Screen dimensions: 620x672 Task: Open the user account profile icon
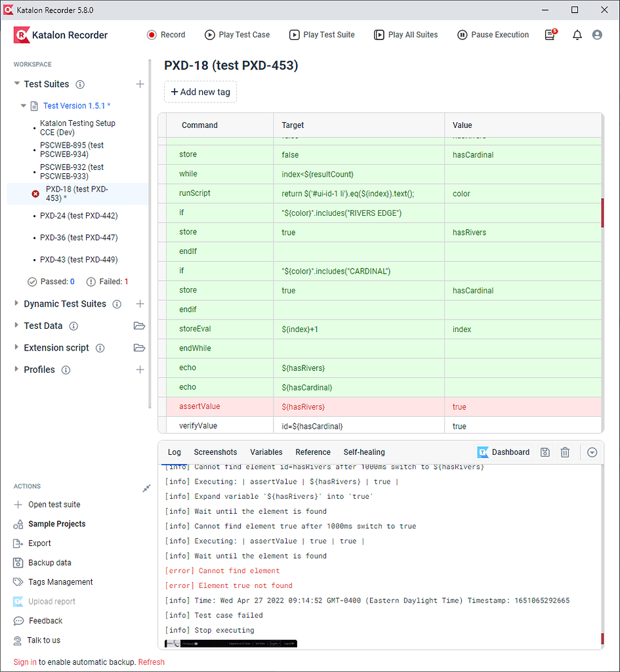(x=597, y=35)
